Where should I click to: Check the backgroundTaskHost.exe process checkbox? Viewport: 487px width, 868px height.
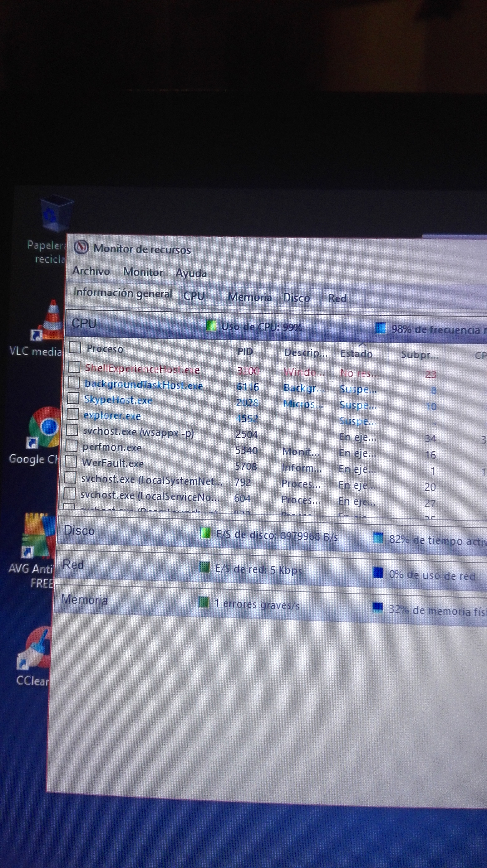coord(74,382)
